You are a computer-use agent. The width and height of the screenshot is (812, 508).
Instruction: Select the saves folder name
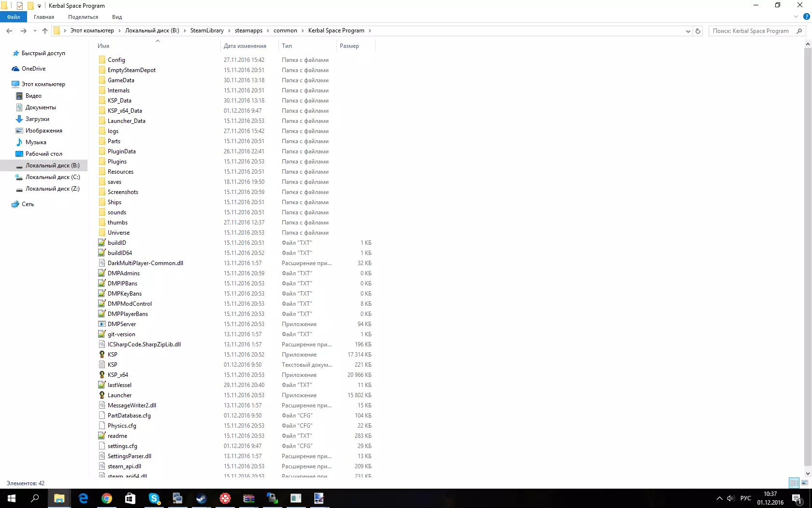(x=115, y=182)
